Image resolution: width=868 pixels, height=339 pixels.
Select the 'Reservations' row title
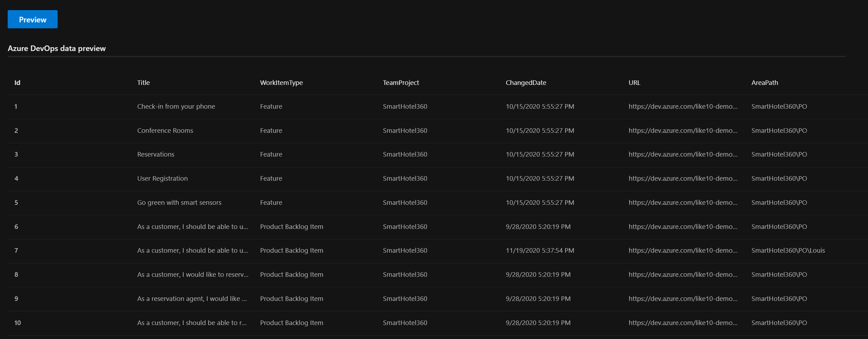click(x=155, y=154)
